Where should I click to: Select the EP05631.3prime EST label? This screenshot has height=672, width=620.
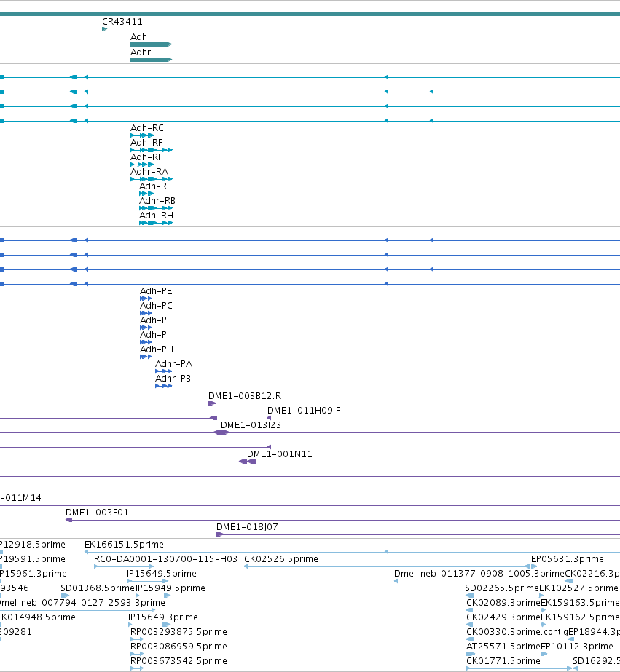click(x=568, y=559)
